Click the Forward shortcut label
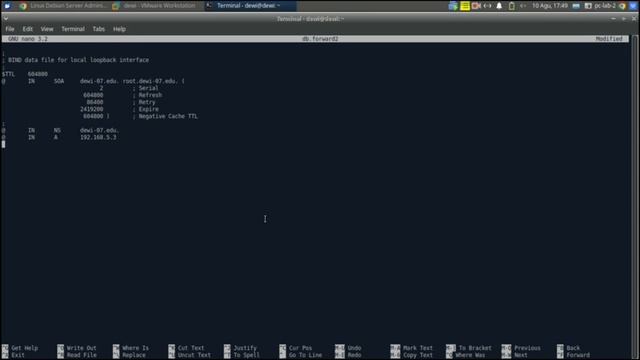Viewport: 640px width, 360px height. point(578,355)
